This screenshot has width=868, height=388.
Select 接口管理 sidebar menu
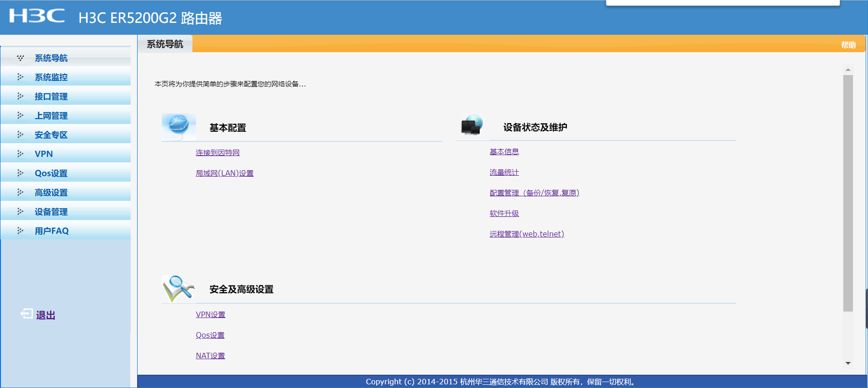click(51, 97)
